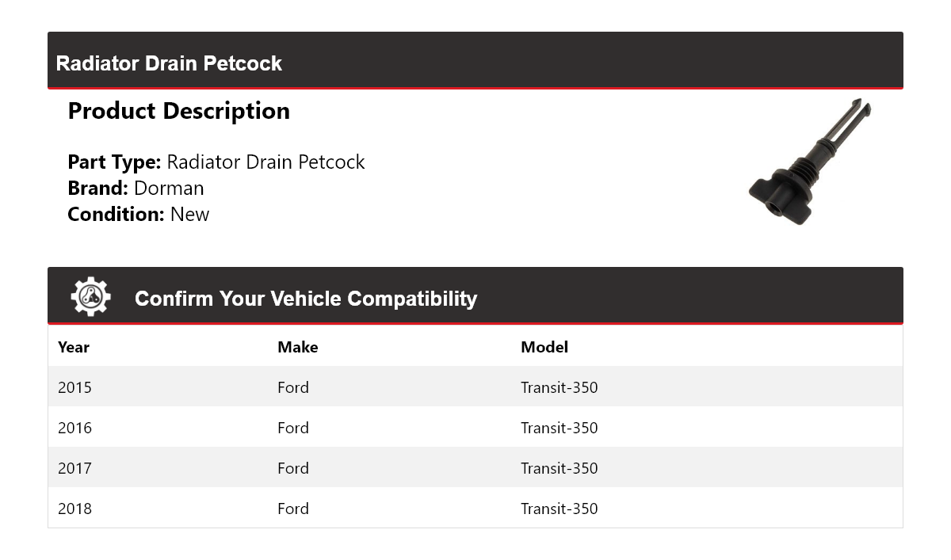Click the gear compatibility icon
The width and height of the screenshot is (951, 560).
point(90,297)
